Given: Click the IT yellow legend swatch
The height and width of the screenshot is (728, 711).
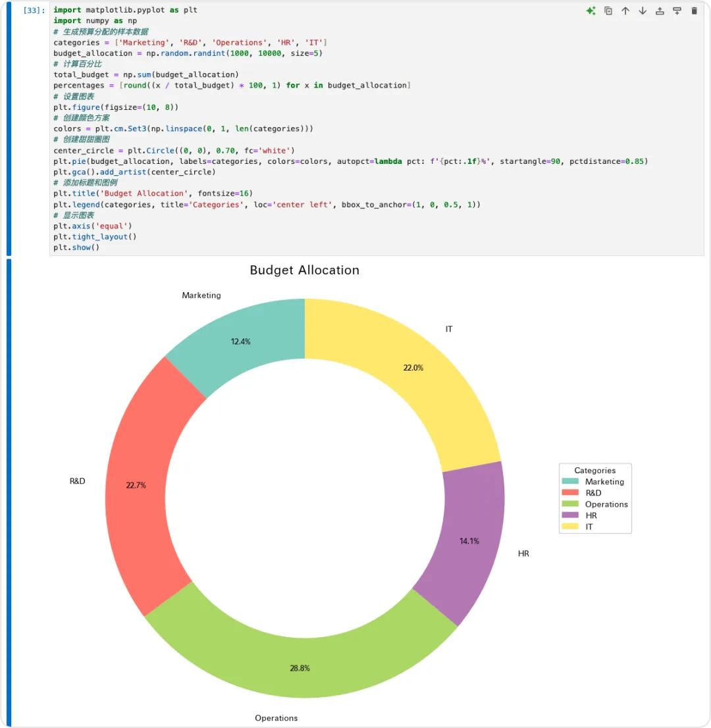Looking at the screenshot, I should [570, 527].
